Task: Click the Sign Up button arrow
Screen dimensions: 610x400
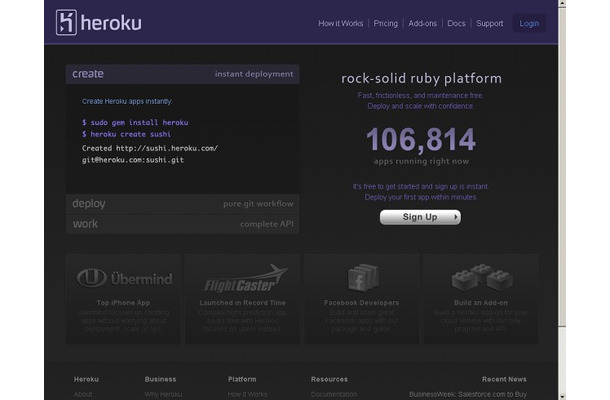Action: pos(456,217)
